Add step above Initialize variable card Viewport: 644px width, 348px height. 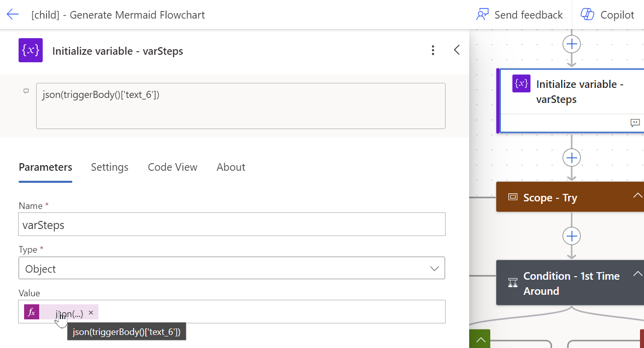tap(572, 44)
